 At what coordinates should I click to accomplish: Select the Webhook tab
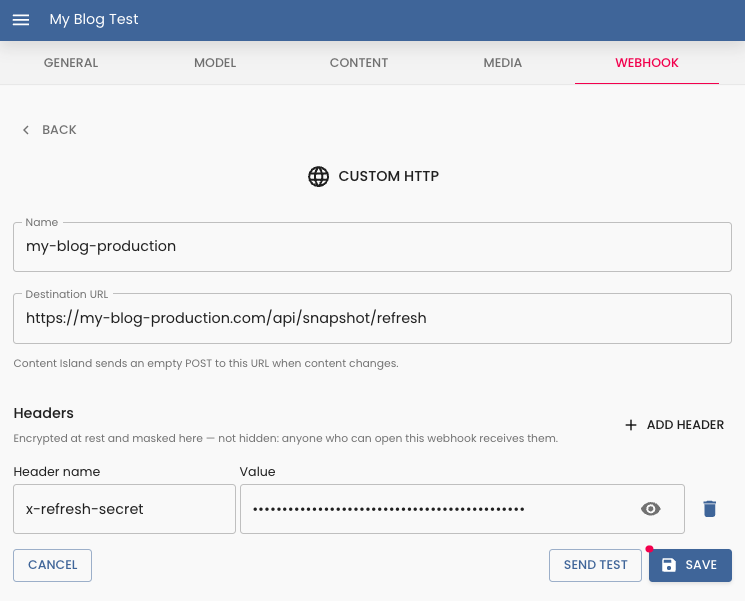[x=647, y=63]
